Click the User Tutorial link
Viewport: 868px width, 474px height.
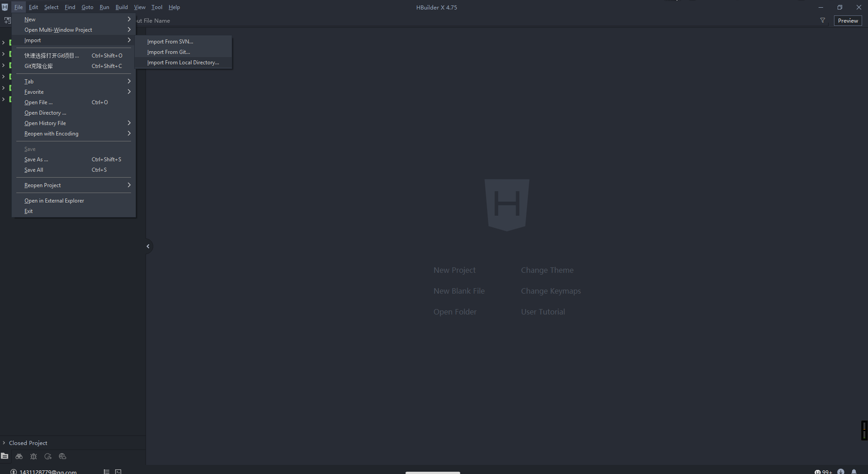point(543,312)
